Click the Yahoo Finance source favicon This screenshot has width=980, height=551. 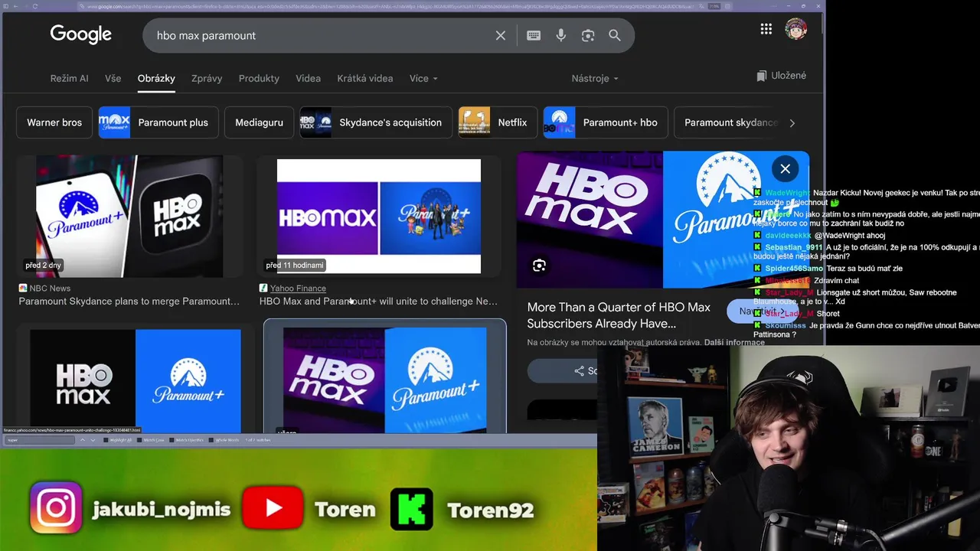click(263, 288)
